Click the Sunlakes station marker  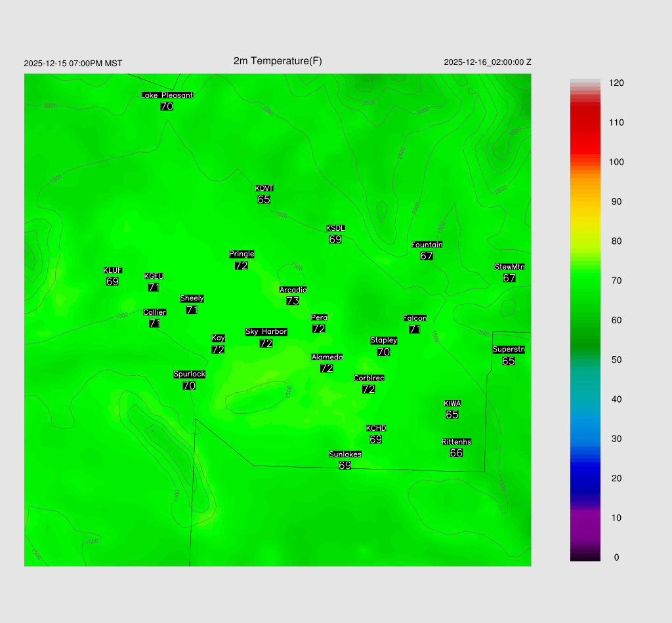[x=345, y=460]
